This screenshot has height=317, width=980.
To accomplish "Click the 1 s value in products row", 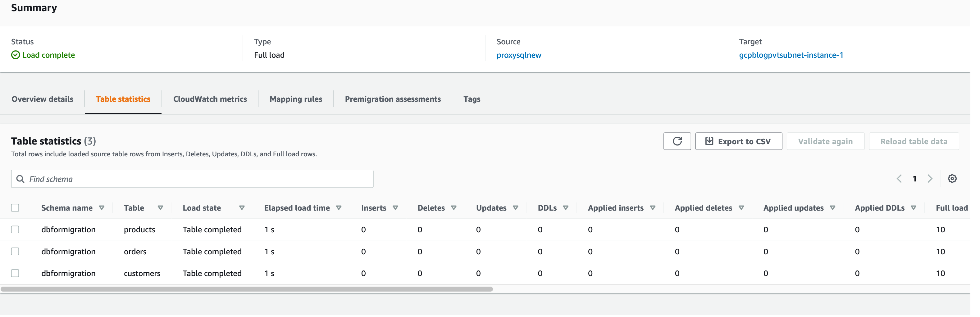I will click(x=271, y=232).
